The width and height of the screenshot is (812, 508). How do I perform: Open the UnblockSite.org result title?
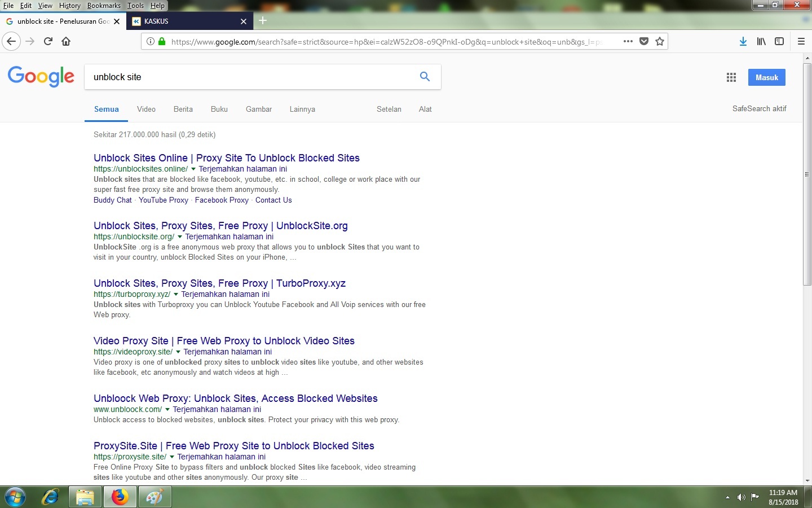pyautogui.click(x=220, y=226)
